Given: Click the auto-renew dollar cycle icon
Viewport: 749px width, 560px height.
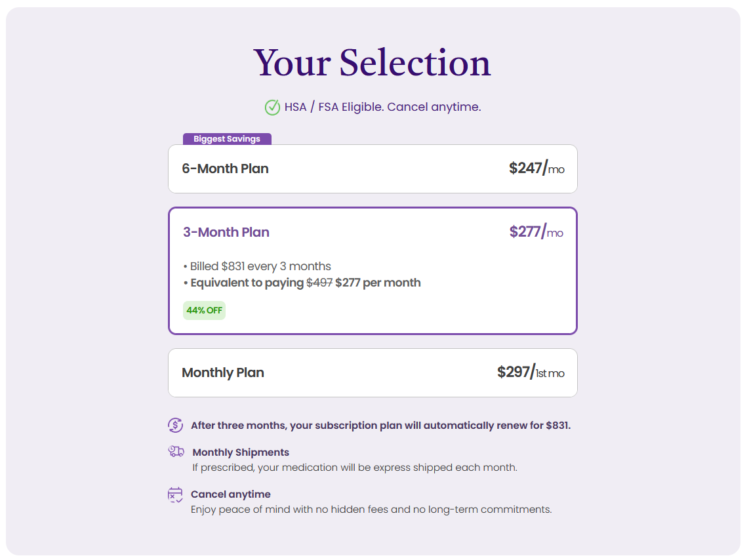Looking at the screenshot, I should [175, 425].
